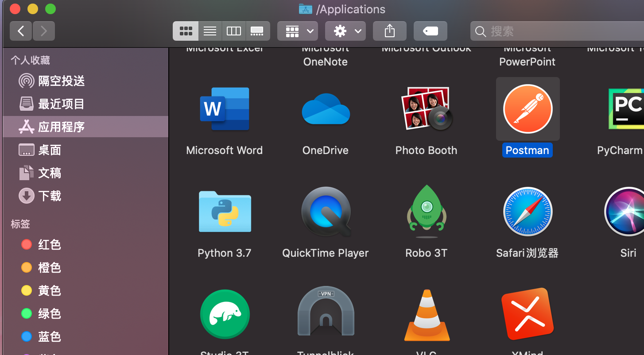Filter by the 蓝色 tag
This screenshot has height=355, width=644.
(x=85, y=337)
